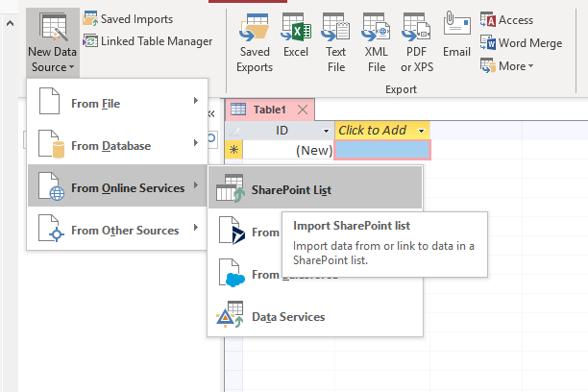Screen dimensions: 588x392
Task: Export to Excel
Action: point(296,36)
